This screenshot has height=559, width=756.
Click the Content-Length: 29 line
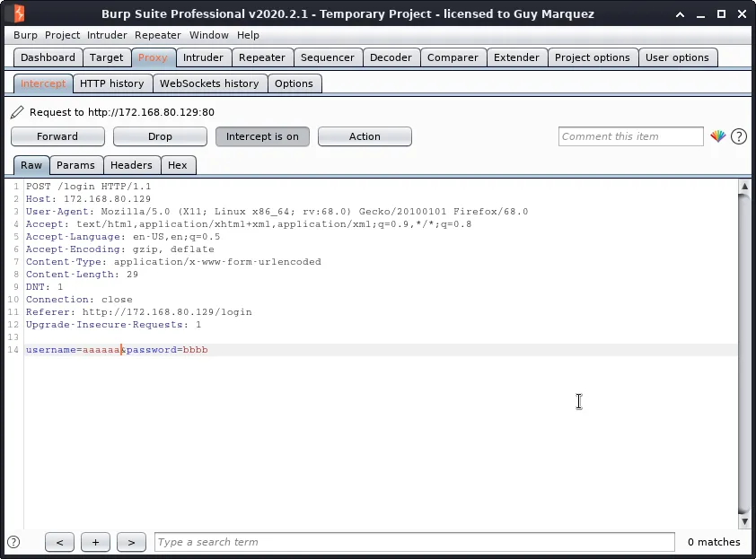pyautogui.click(x=82, y=275)
